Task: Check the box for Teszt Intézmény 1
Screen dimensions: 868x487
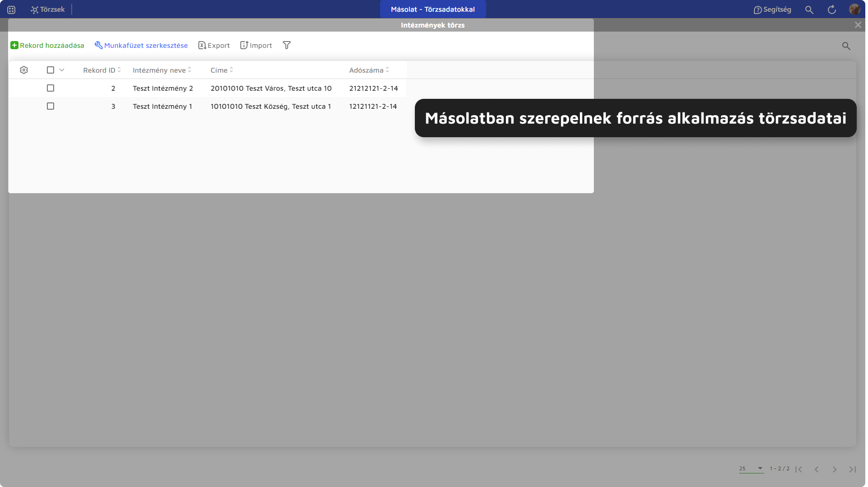Action: coord(51,106)
